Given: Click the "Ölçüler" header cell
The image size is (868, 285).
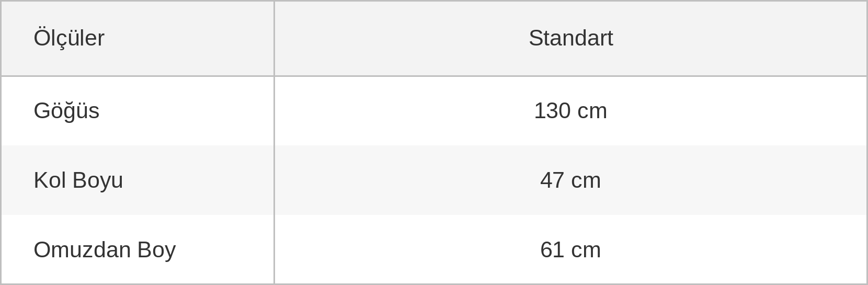Looking at the screenshot, I should click(x=138, y=39).
